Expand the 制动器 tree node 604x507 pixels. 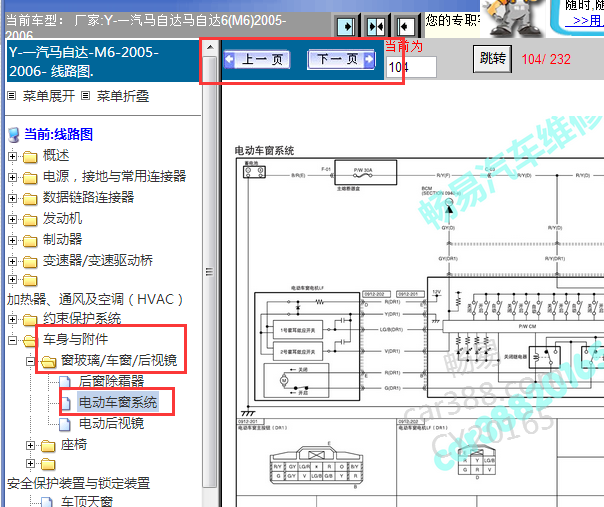click(12, 240)
